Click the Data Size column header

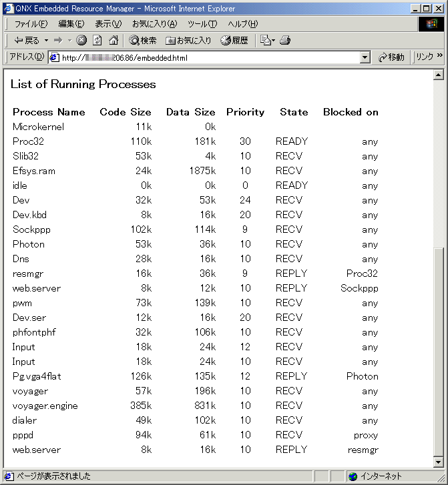191,112
